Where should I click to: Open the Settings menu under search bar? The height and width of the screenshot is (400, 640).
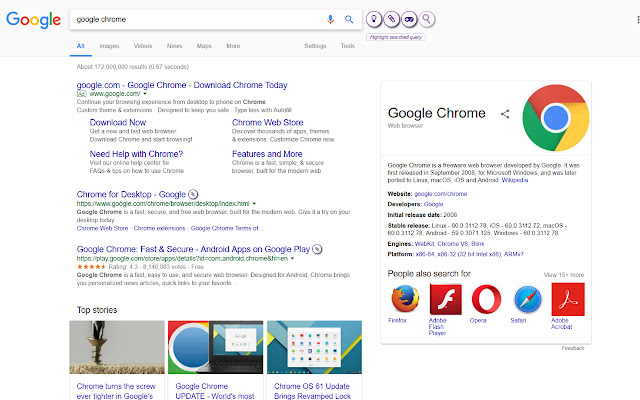(315, 46)
